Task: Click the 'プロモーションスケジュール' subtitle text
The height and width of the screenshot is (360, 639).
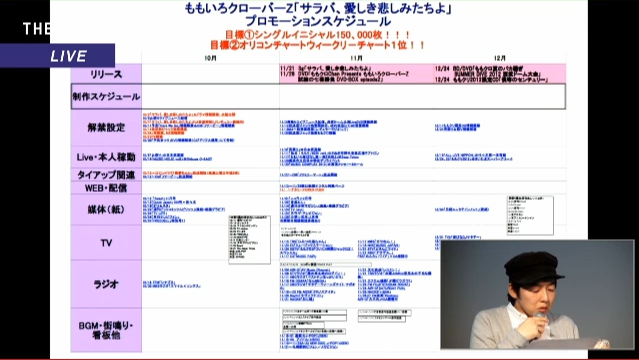Action: [318, 22]
